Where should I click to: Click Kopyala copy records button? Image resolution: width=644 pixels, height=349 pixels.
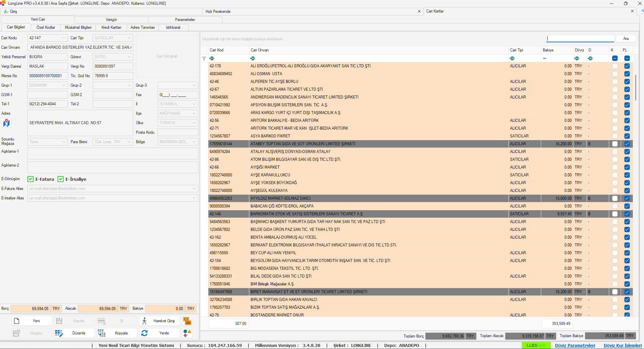(x=117, y=333)
